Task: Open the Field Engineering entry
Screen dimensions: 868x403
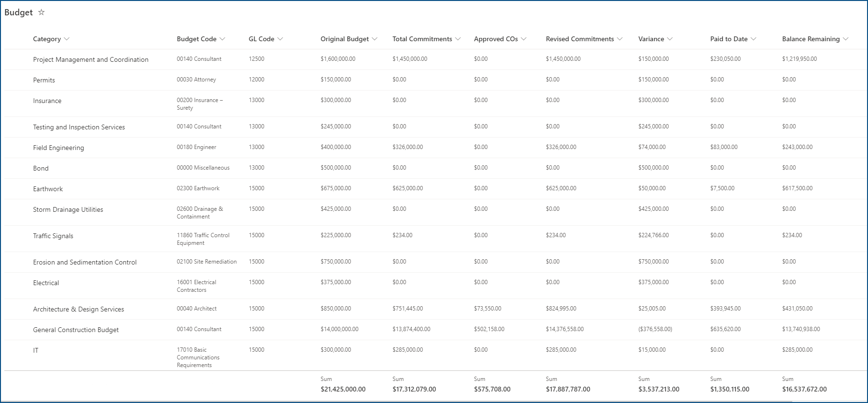Action: coord(58,148)
